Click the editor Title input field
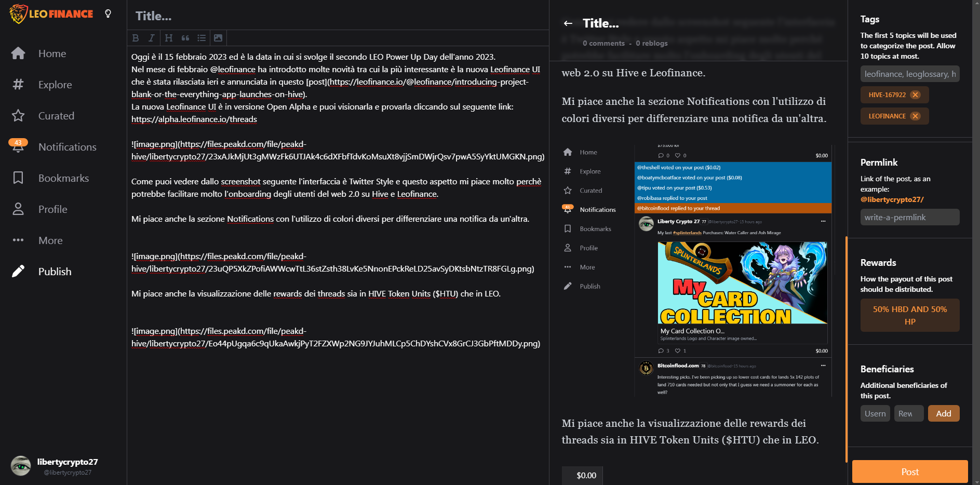Image resolution: width=980 pixels, height=485 pixels. 338,16
